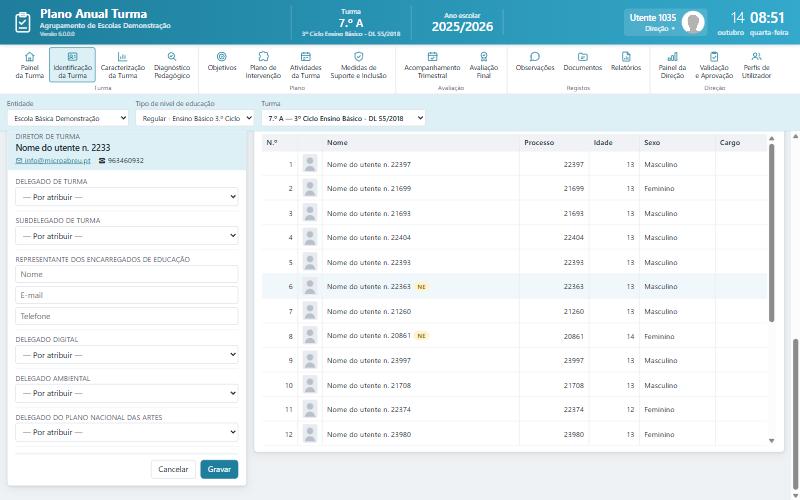Sort table by Idade column header
800x500 pixels.
coord(603,143)
